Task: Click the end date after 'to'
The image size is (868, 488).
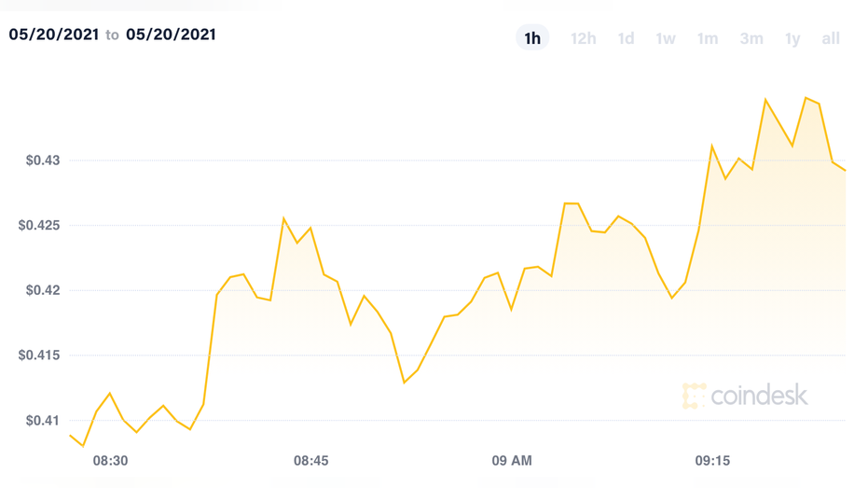Action: (171, 35)
